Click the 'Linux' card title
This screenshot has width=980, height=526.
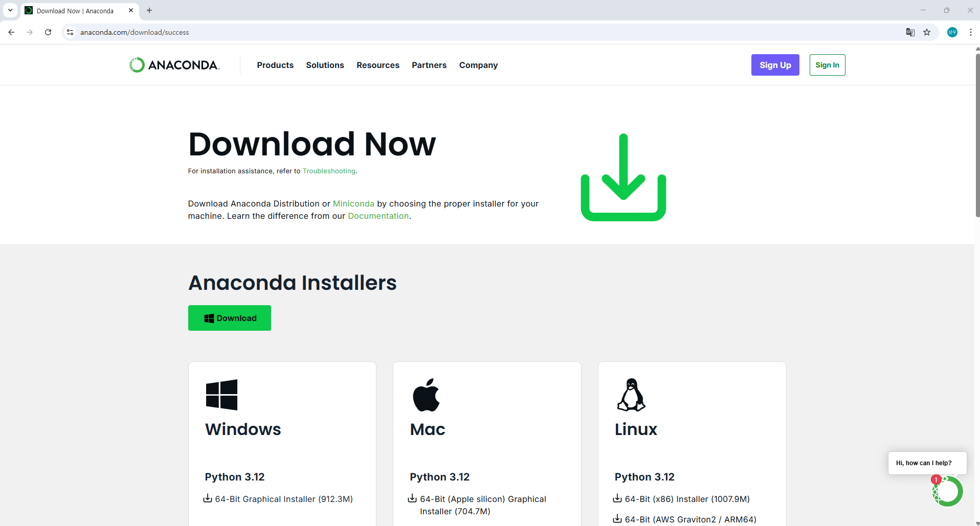pyautogui.click(x=636, y=429)
